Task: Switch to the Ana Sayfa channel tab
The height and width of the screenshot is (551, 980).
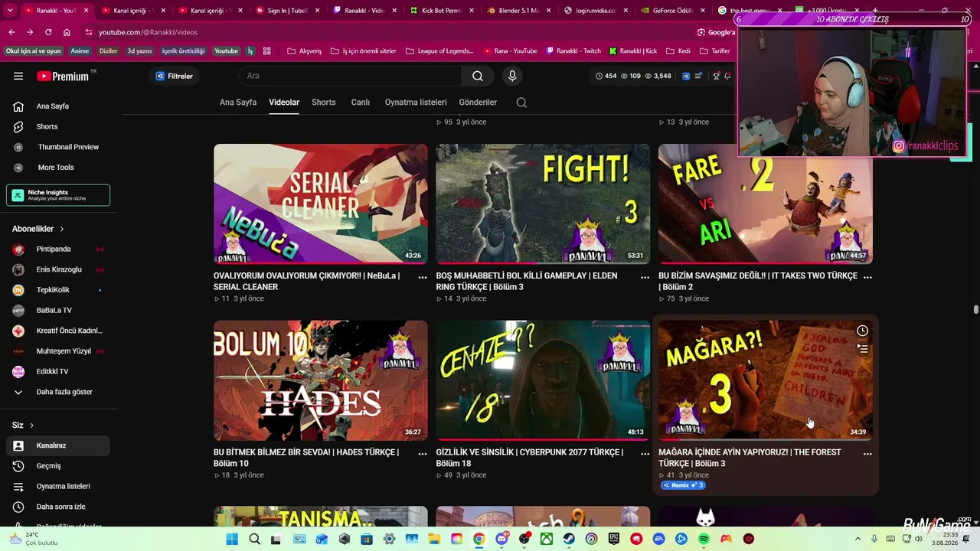Action: click(x=238, y=103)
